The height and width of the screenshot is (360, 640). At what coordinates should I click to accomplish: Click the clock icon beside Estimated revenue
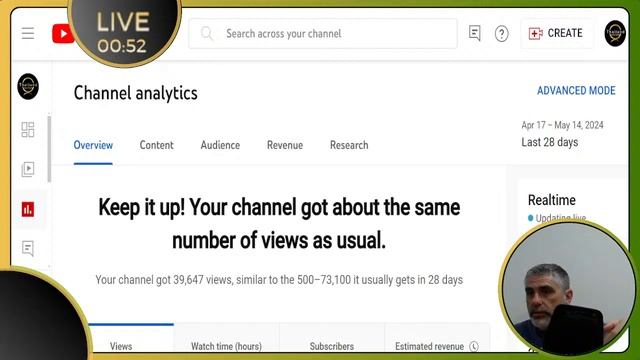(x=474, y=346)
